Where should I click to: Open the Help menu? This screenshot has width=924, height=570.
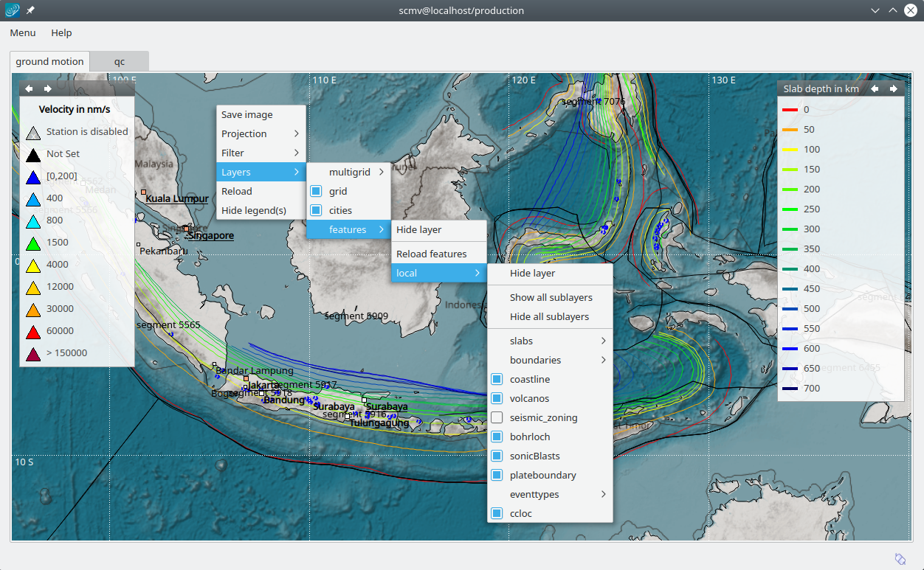pos(61,32)
